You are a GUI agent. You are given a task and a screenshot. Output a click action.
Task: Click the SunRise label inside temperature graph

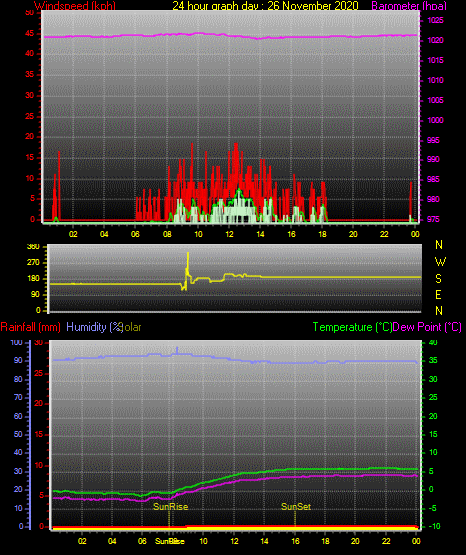[x=170, y=507]
